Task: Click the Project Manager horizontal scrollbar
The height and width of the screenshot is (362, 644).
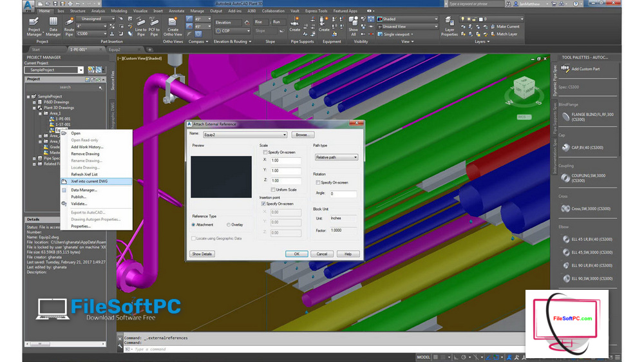Action: (66, 344)
